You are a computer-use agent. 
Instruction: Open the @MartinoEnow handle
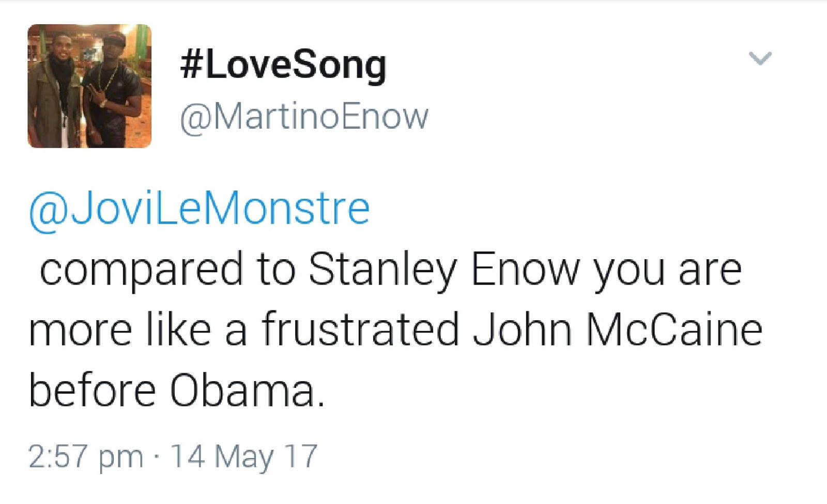pos(301,115)
